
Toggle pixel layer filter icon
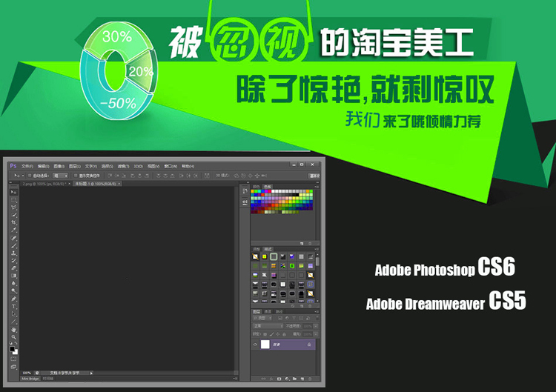(280, 318)
